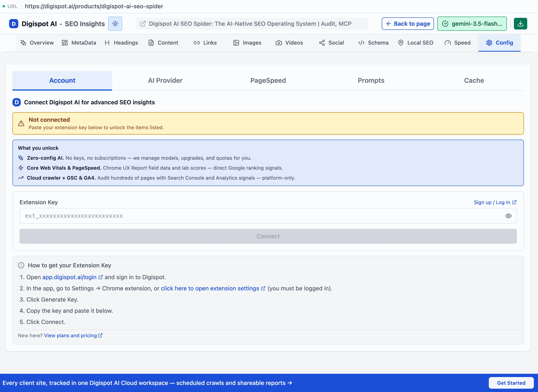Toggle the light/dark theme sun button
The width and height of the screenshot is (538, 392).
[115, 24]
